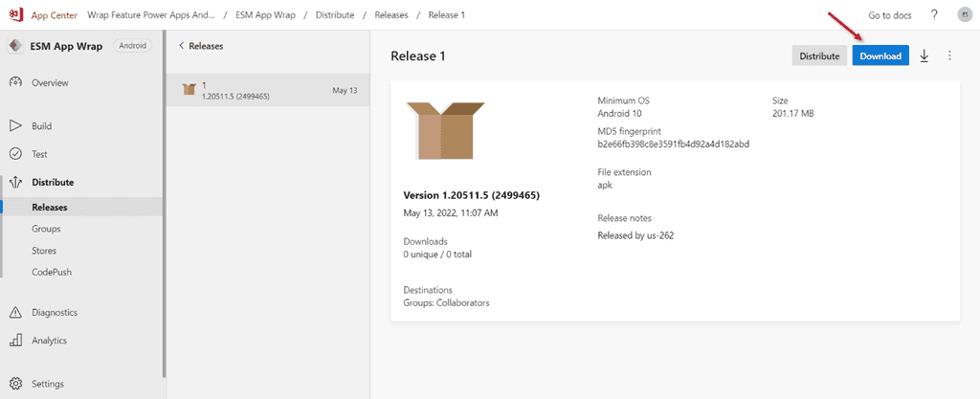This screenshot has height=399, width=980.
Task: Click the Settings gear icon
Action: point(15,384)
